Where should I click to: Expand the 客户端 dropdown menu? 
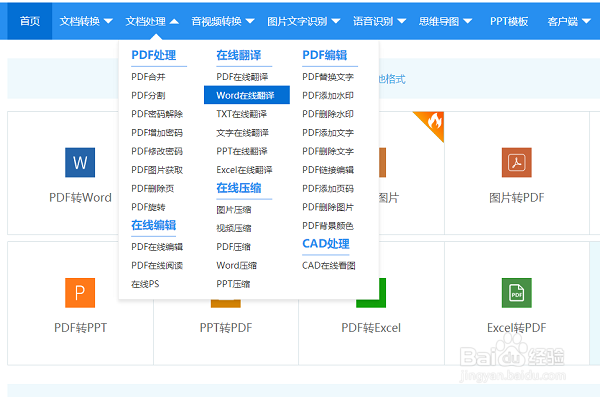pyautogui.click(x=569, y=21)
